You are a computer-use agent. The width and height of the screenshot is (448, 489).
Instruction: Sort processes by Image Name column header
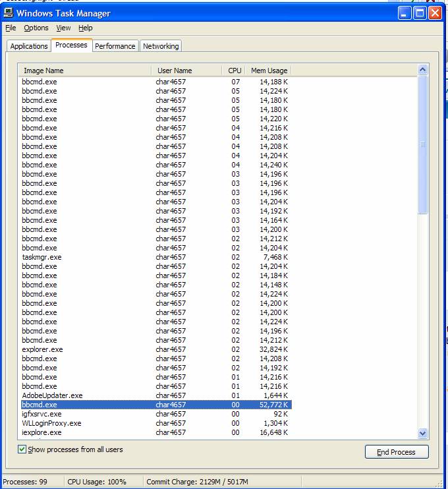click(x=86, y=71)
